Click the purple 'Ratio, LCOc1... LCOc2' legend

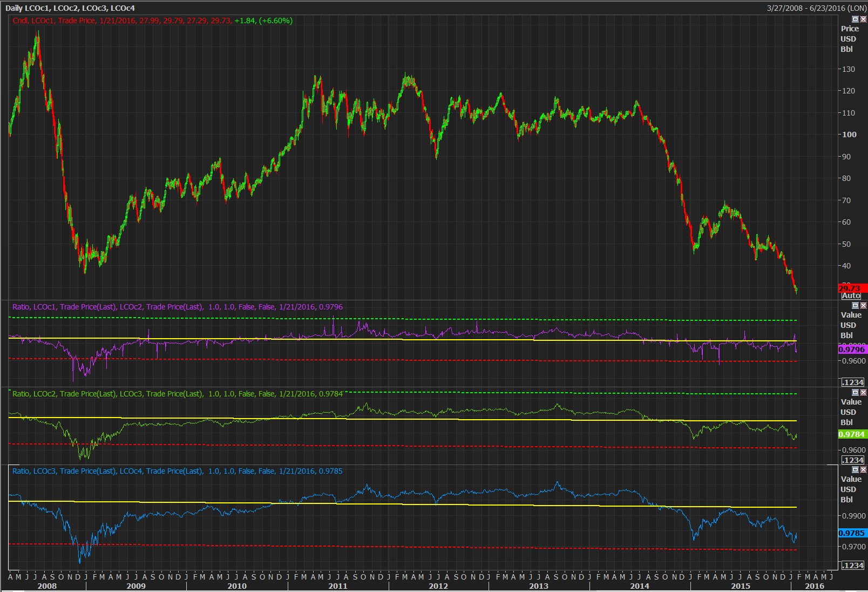coord(178,307)
